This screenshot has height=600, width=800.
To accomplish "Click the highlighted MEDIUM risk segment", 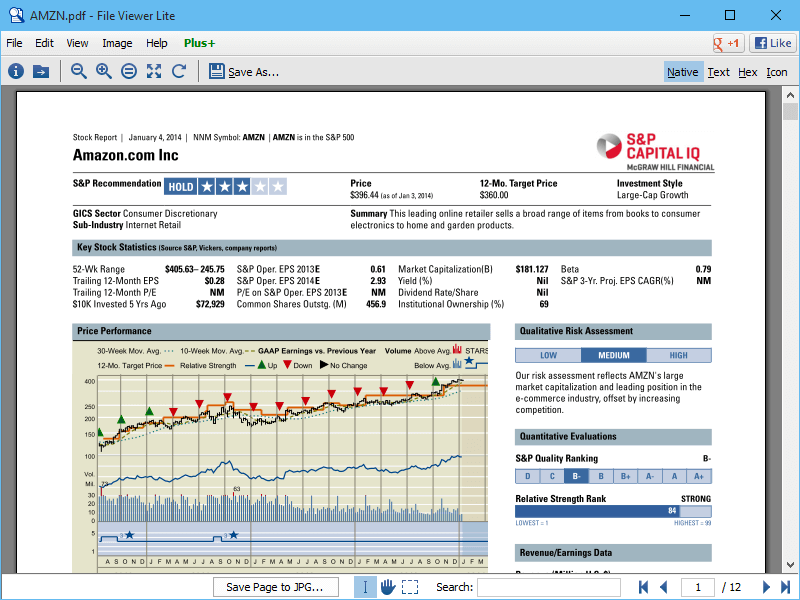I will pyautogui.click(x=614, y=355).
